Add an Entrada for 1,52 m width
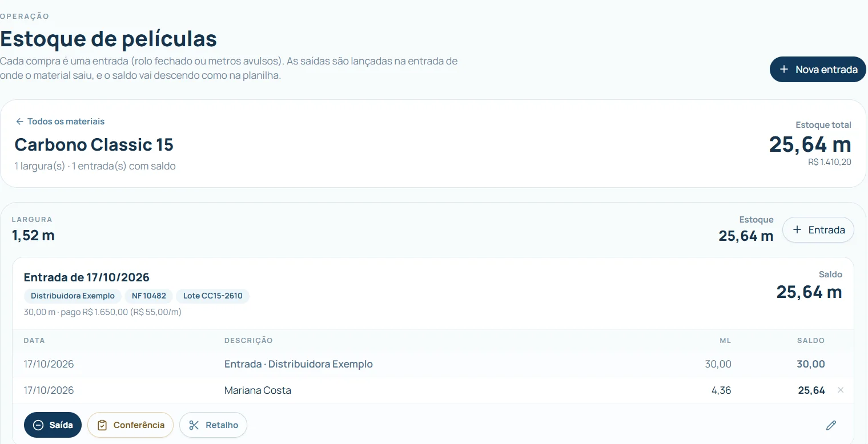This screenshot has height=444, width=868. click(x=818, y=230)
